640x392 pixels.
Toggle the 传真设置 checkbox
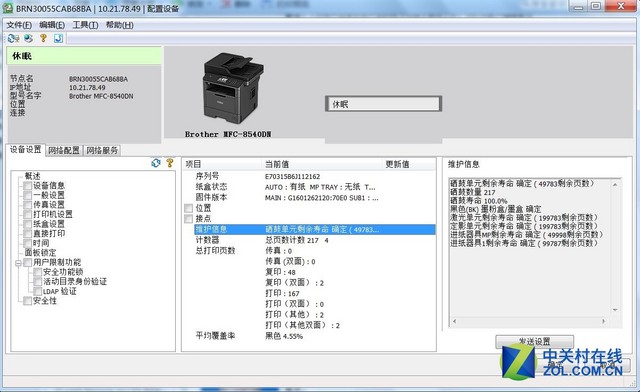tap(27, 205)
